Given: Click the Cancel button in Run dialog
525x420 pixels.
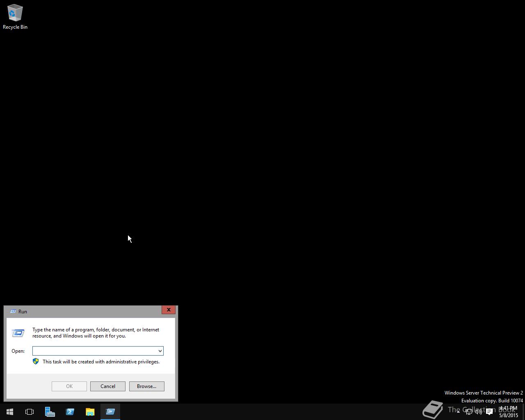Looking at the screenshot, I should (108, 386).
